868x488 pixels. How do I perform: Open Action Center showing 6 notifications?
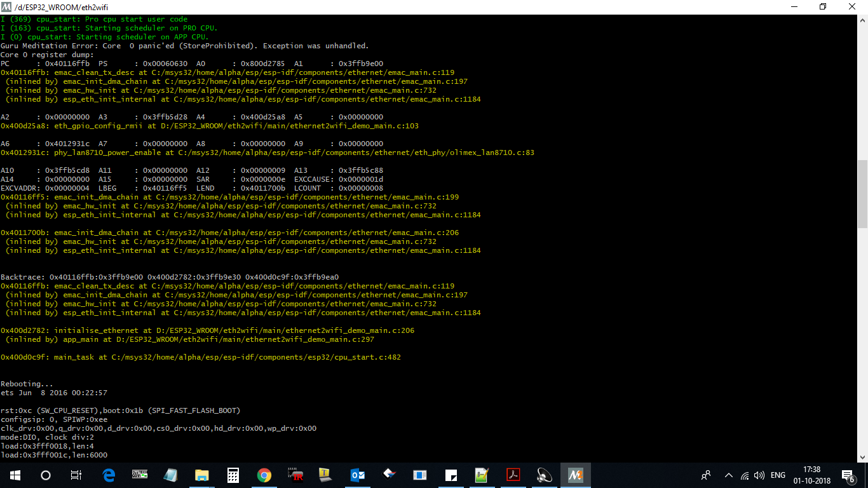click(848, 475)
